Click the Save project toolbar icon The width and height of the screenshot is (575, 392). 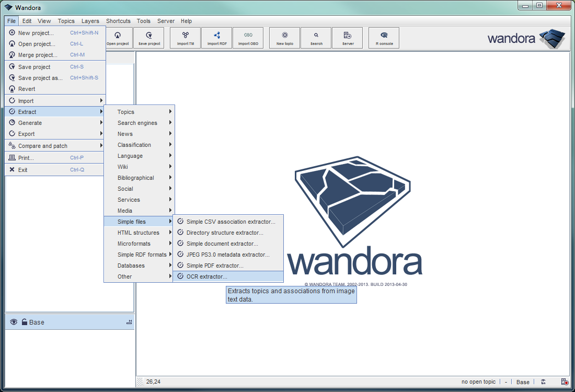tap(149, 38)
